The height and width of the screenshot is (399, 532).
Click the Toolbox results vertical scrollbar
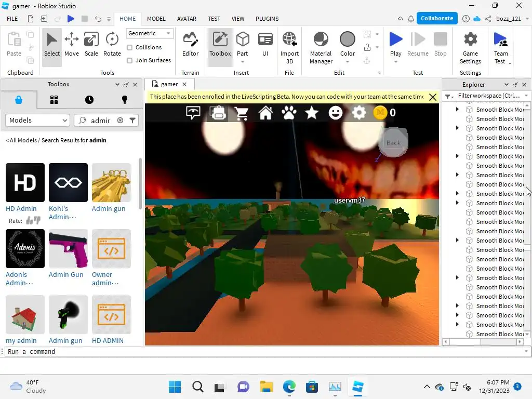click(x=140, y=183)
